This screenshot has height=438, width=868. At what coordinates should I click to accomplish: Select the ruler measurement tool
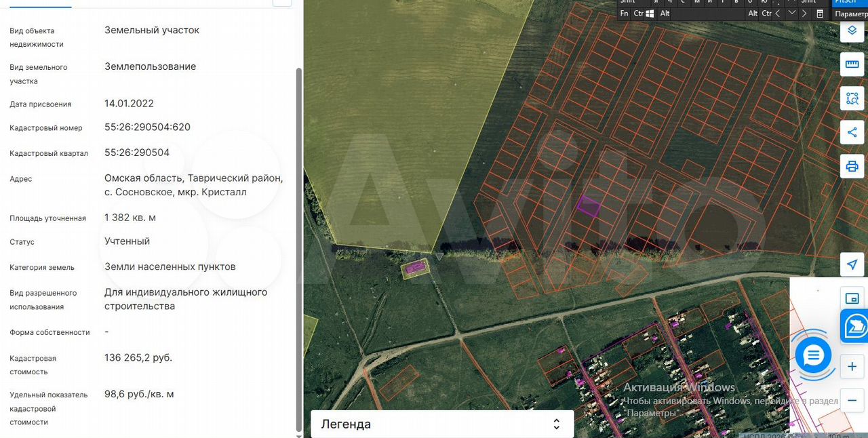coord(852,64)
